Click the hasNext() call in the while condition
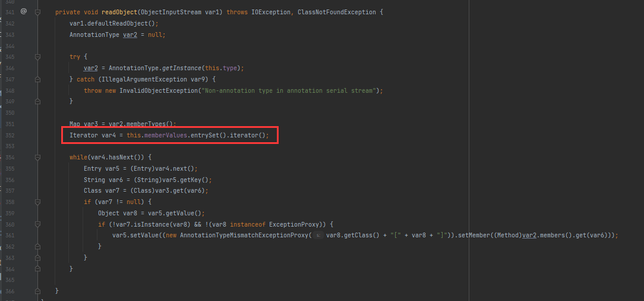Screen dimensions: 644x301 pos(127,157)
